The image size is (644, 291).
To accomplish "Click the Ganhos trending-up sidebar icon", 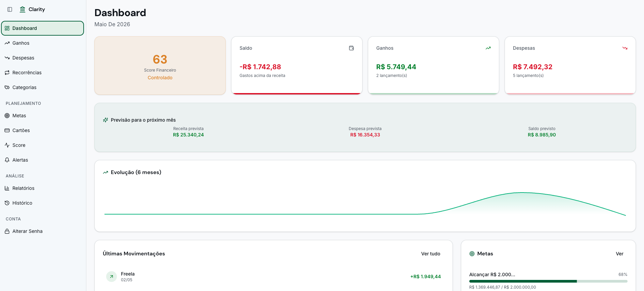I will point(7,43).
